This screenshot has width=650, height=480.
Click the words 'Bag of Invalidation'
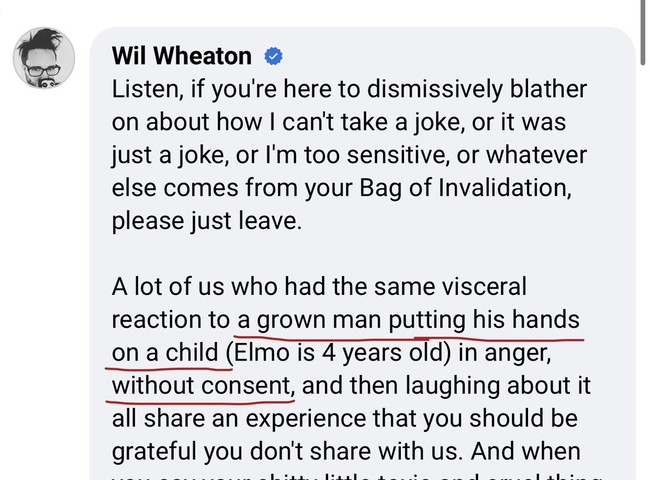pos(463,188)
